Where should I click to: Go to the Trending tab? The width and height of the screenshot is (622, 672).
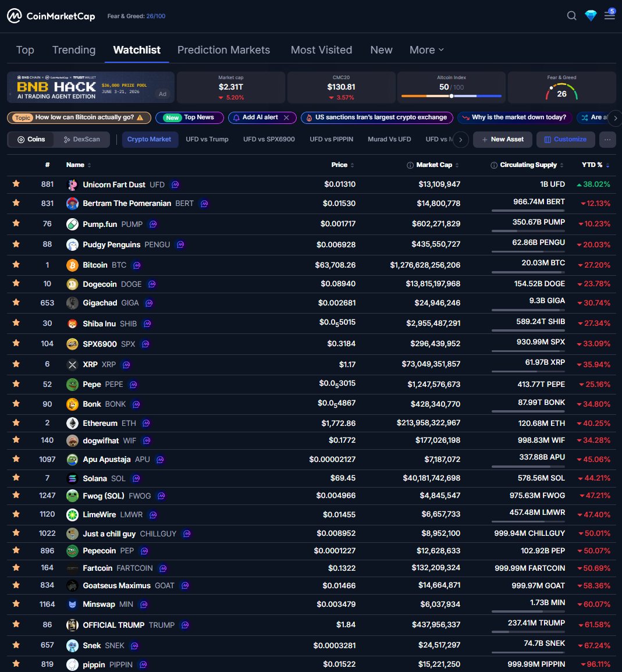(74, 50)
